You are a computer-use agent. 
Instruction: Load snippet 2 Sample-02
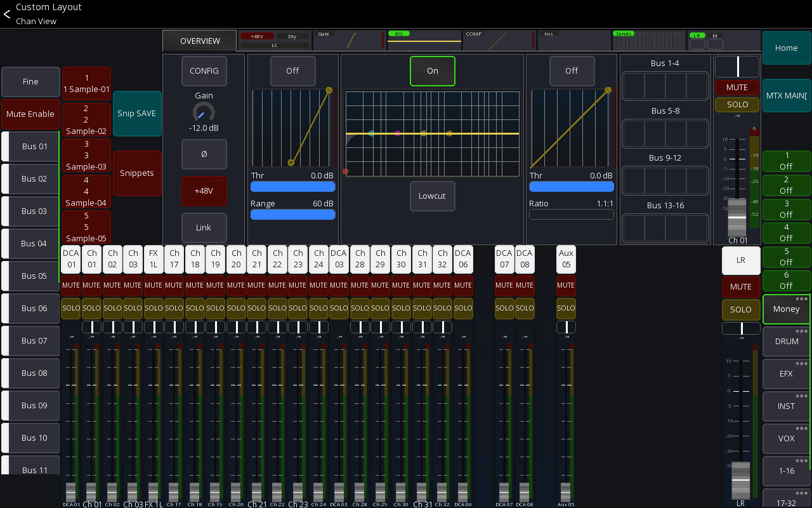(86, 119)
